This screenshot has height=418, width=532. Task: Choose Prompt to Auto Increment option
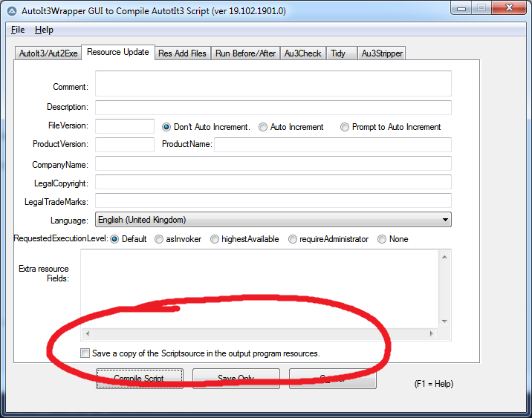coord(345,127)
